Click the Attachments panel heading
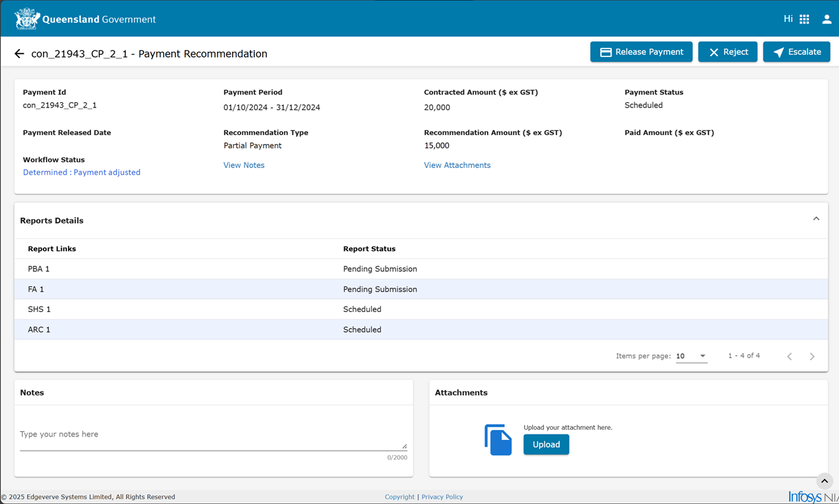The height and width of the screenshot is (504, 839). pyautogui.click(x=461, y=393)
